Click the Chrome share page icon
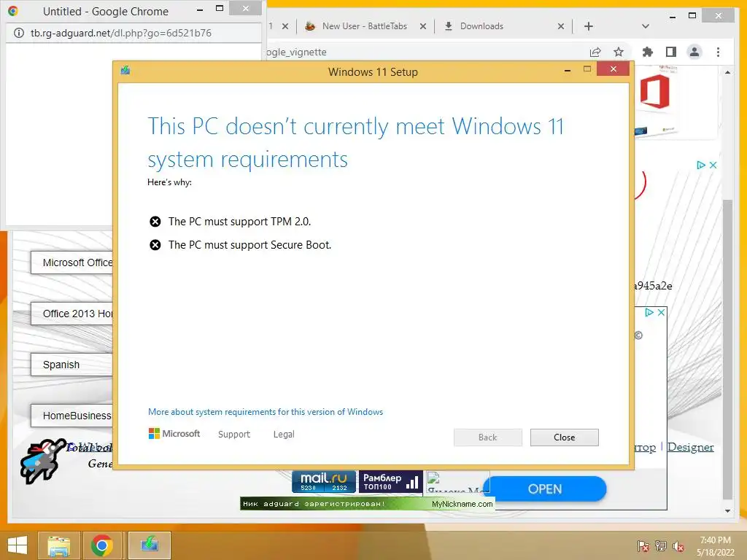The height and width of the screenshot is (560, 747). coord(595,52)
